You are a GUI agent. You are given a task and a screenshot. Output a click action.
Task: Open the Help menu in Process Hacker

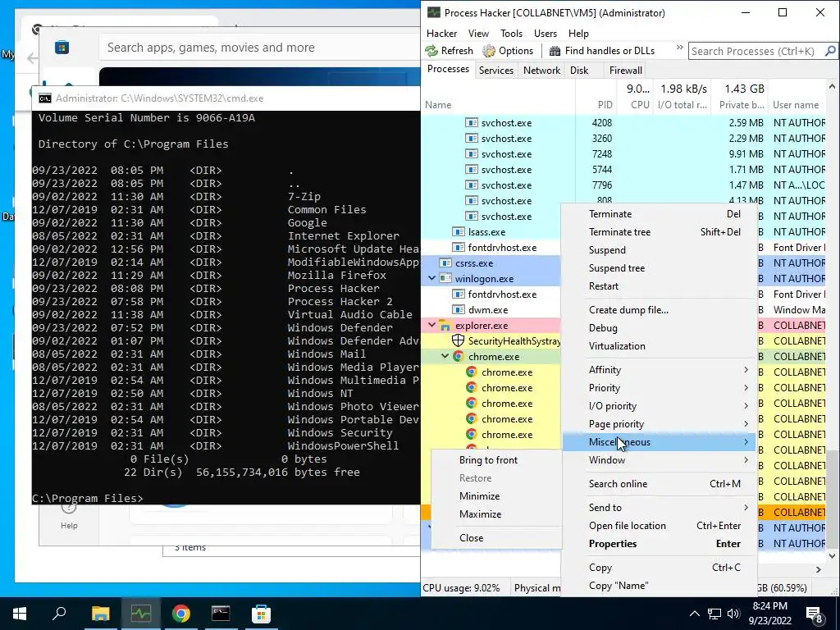click(578, 33)
